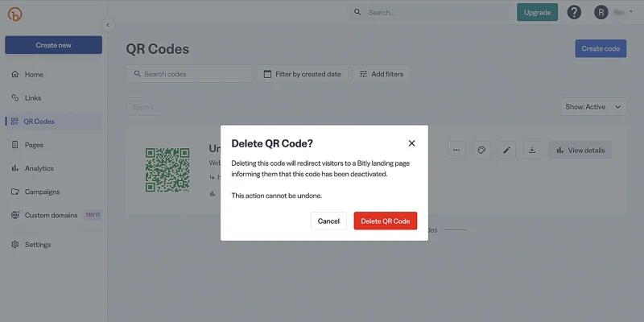Click Cancel in the delete dialog
The width and height of the screenshot is (644, 322).
point(328,221)
